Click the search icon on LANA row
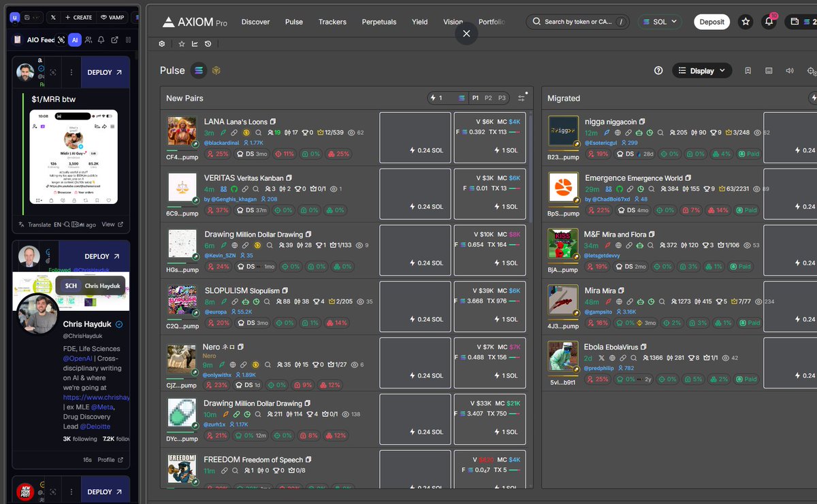Screen dimensions: 817x504 (257, 133)
